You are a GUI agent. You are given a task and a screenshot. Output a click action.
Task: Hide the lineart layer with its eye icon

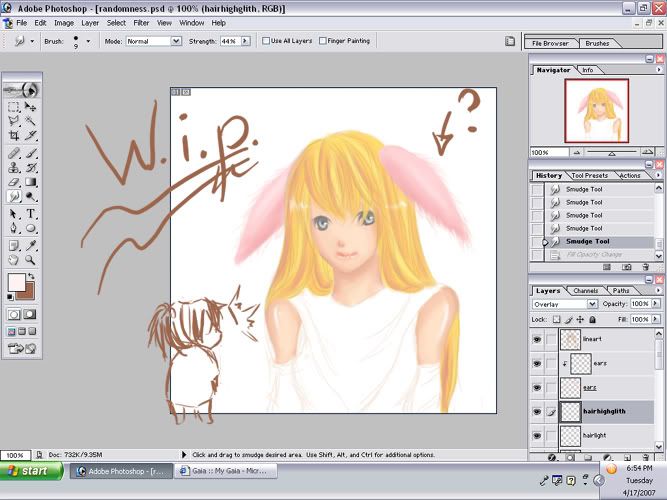pyautogui.click(x=536, y=339)
